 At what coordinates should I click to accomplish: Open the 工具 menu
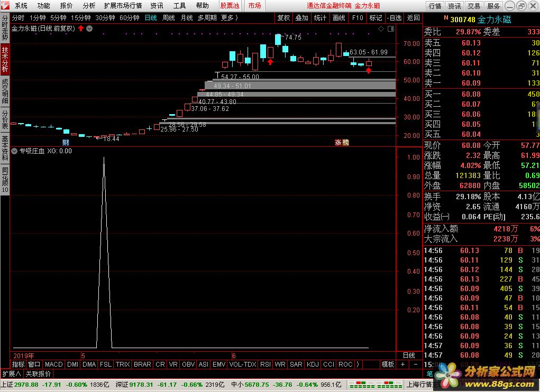[x=179, y=6]
